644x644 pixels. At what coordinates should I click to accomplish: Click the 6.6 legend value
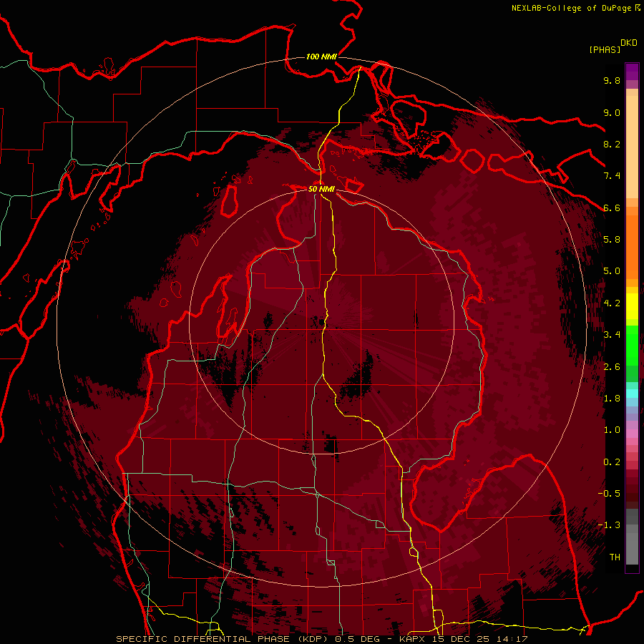[x=612, y=208]
